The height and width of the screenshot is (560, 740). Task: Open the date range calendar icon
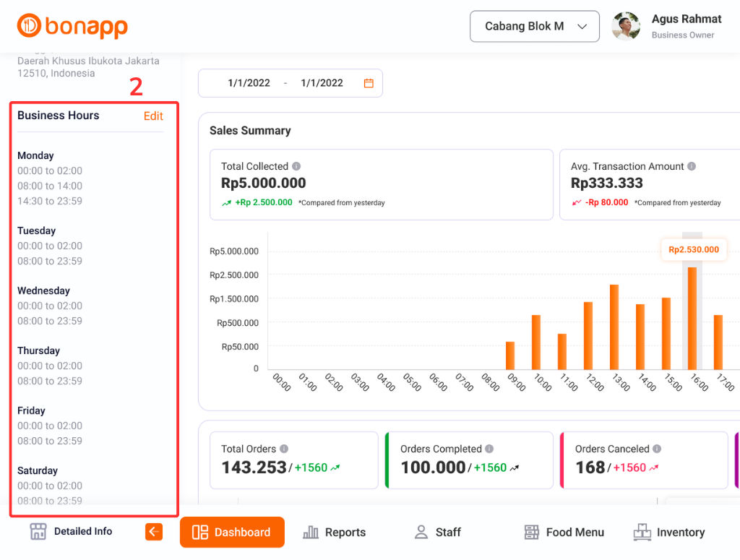pyautogui.click(x=369, y=83)
